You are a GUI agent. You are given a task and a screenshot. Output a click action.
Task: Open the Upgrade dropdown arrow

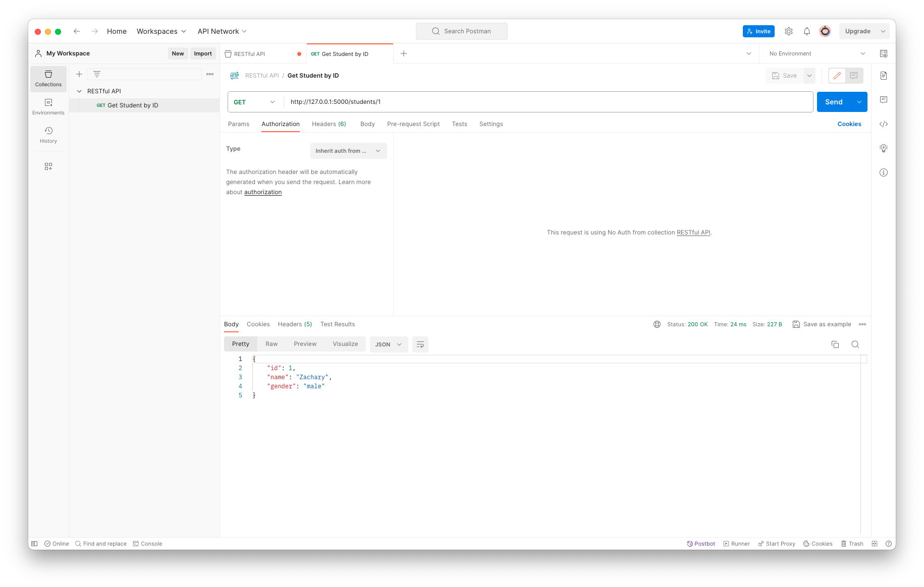coord(883,31)
